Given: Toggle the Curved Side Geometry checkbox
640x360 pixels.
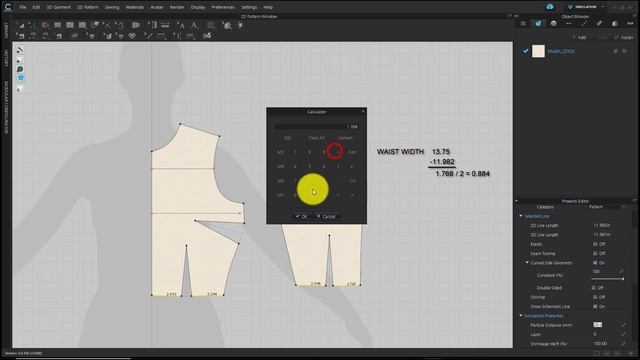Looking at the screenshot, I should pos(595,263).
